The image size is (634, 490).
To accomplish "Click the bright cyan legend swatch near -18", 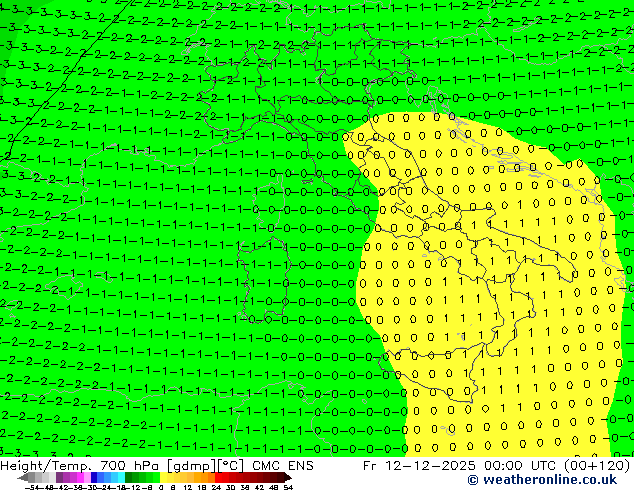I will tap(122, 477).
